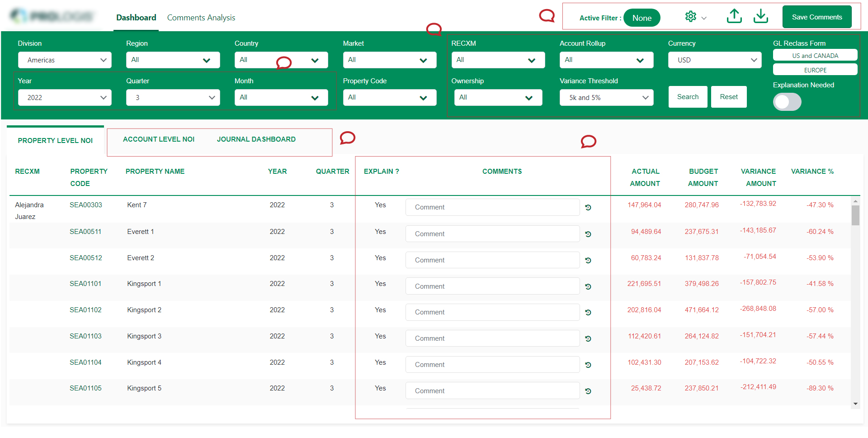Click reset comment icon for Everett 2
Viewport: 868px width, 438px height.
(588, 261)
